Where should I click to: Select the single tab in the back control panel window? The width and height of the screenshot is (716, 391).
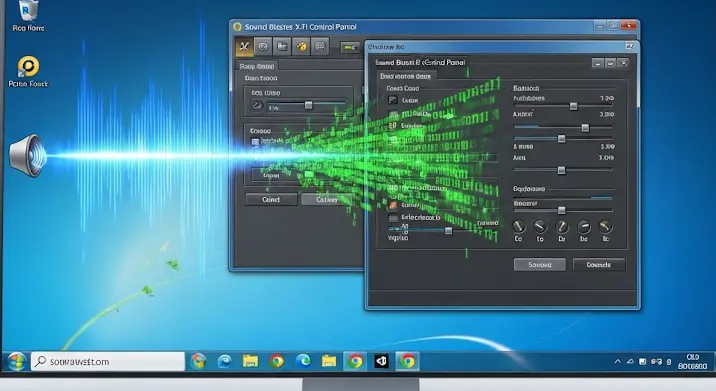257,66
